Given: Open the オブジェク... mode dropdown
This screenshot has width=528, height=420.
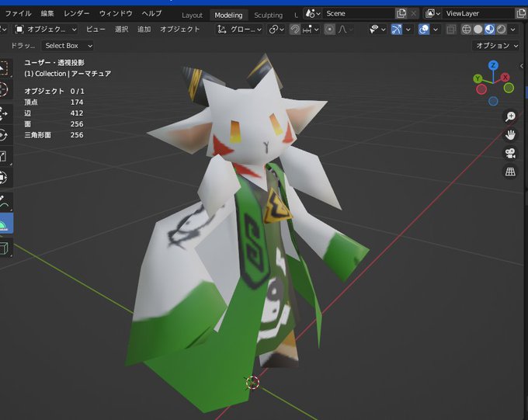Looking at the screenshot, I should point(46,30).
